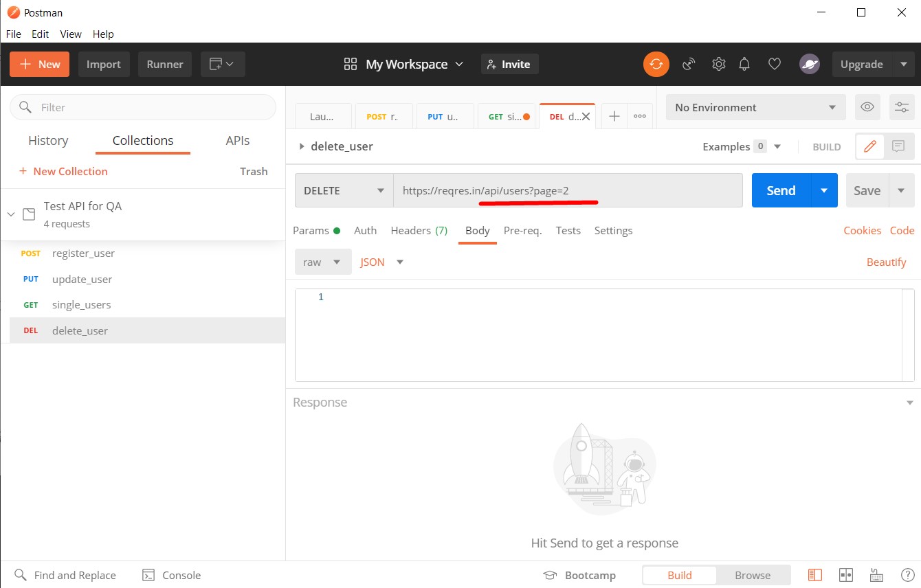The width and height of the screenshot is (921, 588).
Task: Open keyboard shortcuts icon in status bar
Action: coord(876,575)
